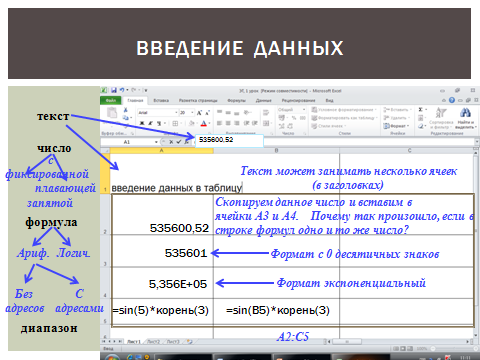Click Internet Explorer icon in taskbar

(130, 357)
